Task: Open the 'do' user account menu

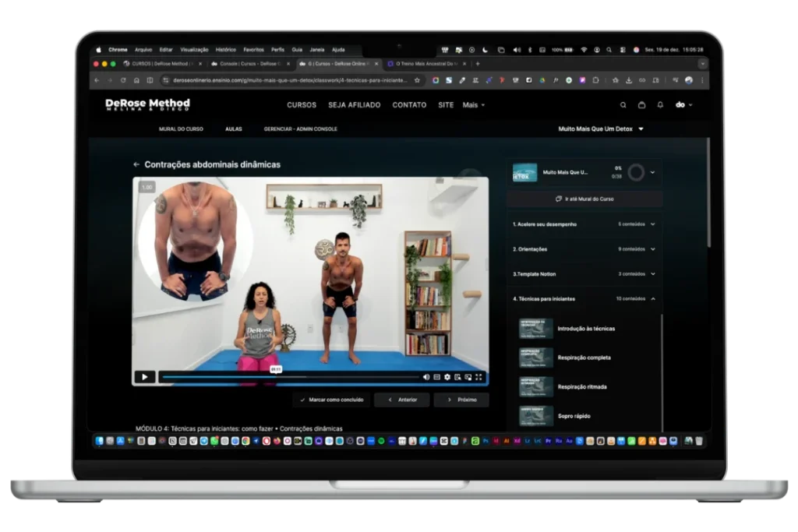Action: pyautogui.click(x=683, y=105)
